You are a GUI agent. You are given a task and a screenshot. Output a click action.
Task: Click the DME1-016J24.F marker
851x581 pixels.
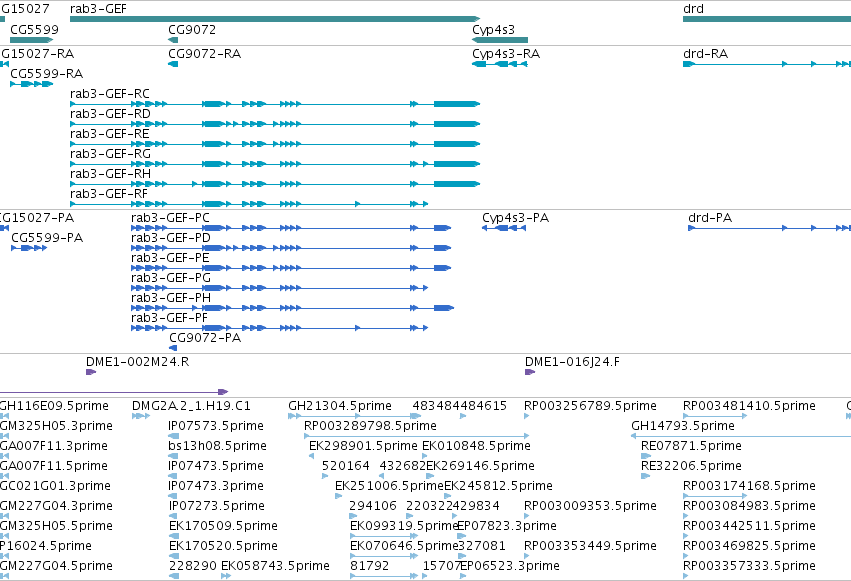point(530,372)
